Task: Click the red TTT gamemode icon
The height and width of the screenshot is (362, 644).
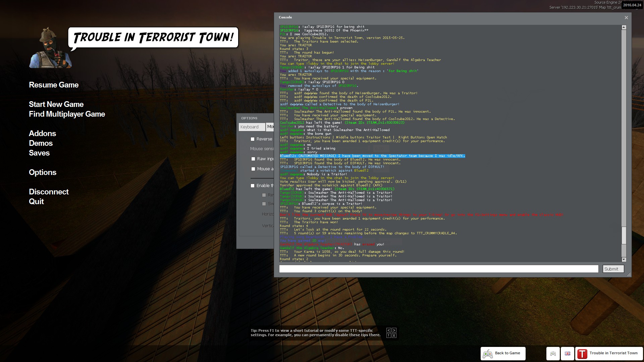Action: (x=583, y=354)
